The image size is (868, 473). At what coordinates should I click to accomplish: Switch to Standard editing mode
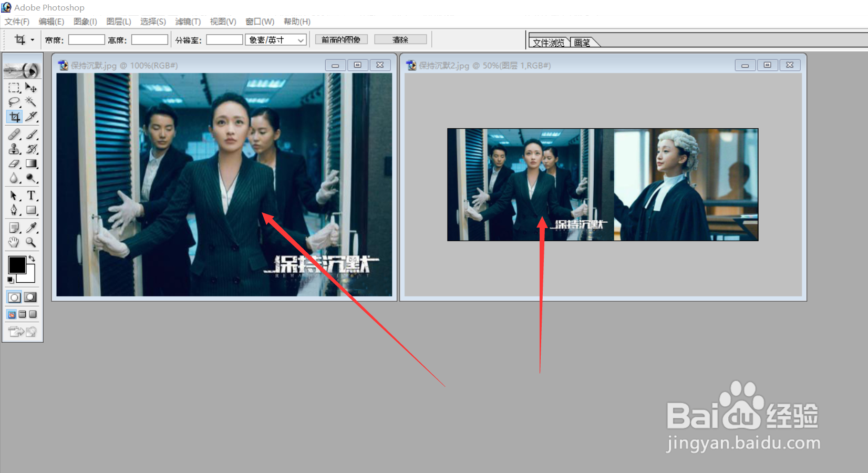(x=14, y=297)
